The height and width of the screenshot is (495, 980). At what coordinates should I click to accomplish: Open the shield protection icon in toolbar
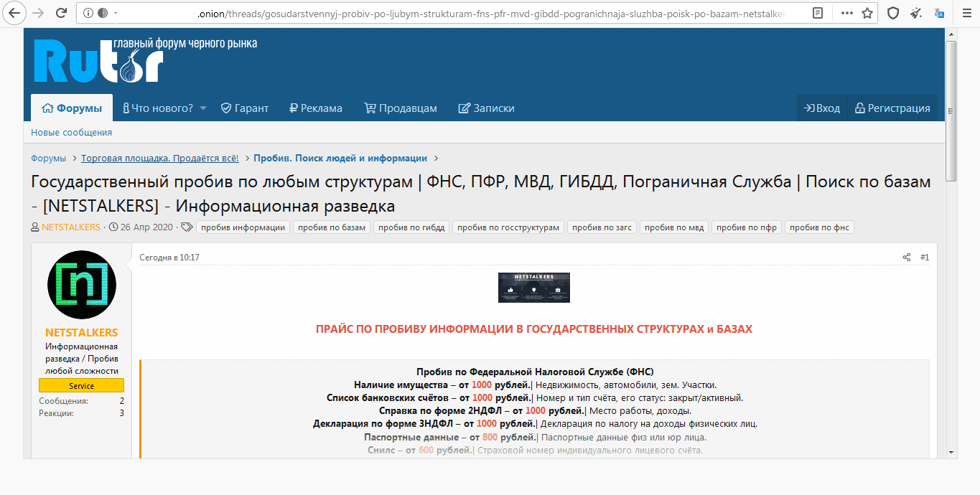click(893, 13)
